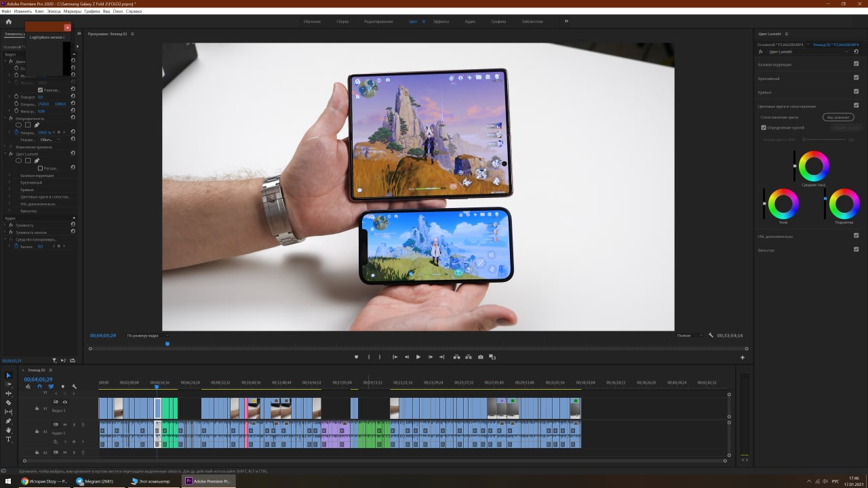Image resolution: width=868 pixels, height=488 pixels.
Task: Toggle Виньетка checkbox in Lumetri panel
Action: click(x=856, y=249)
